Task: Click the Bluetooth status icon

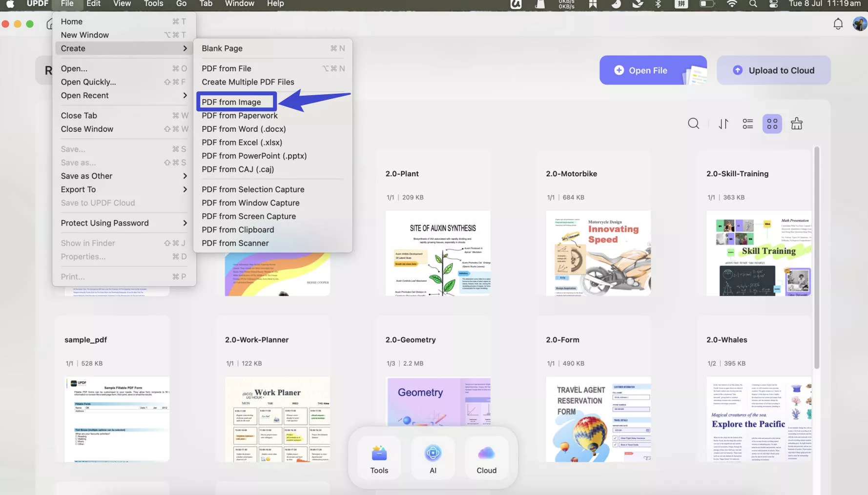Action: [658, 4]
